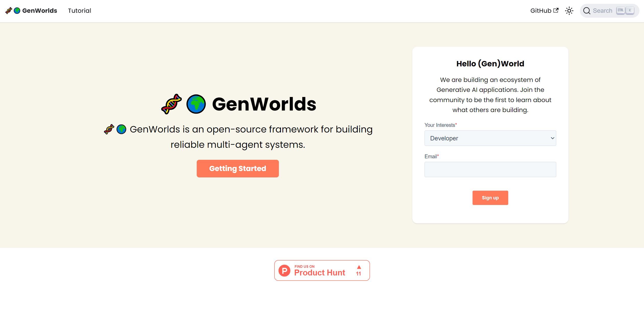This screenshot has width=644, height=316.
Task: Click the search magnifier icon
Action: point(587,11)
